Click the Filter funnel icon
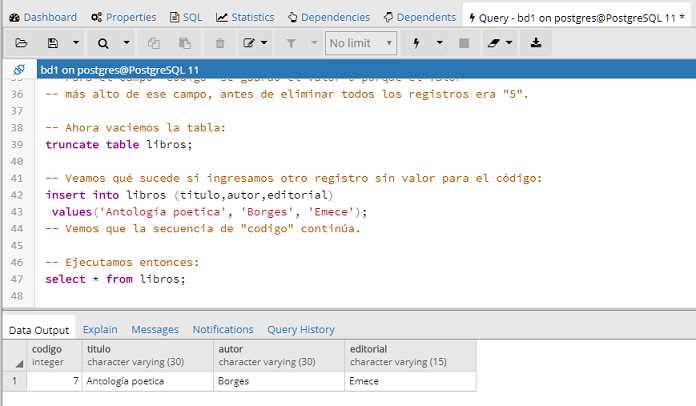This screenshot has height=406, width=696. coord(291,43)
